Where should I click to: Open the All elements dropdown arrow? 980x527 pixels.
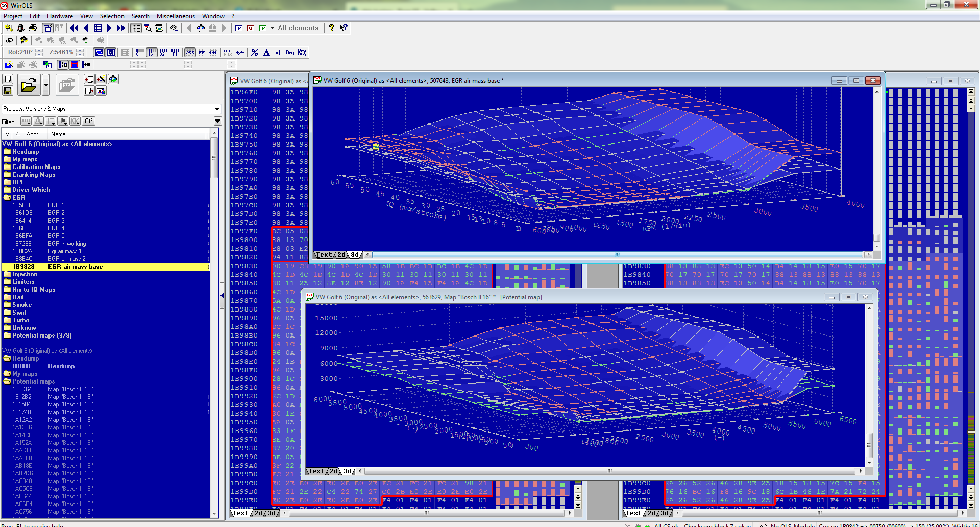point(272,28)
